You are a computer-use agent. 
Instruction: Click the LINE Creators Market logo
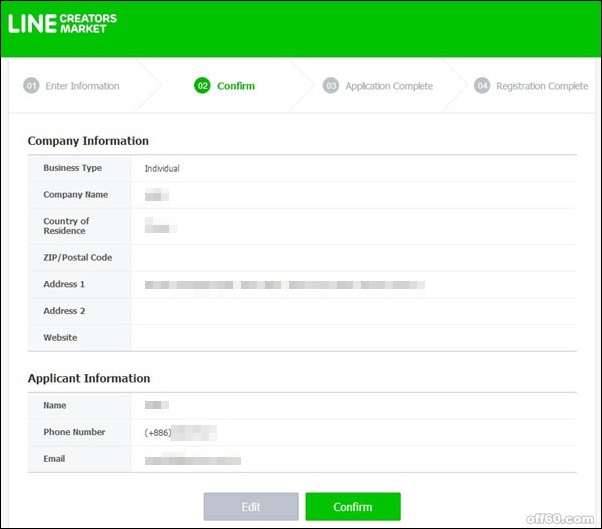62,23
